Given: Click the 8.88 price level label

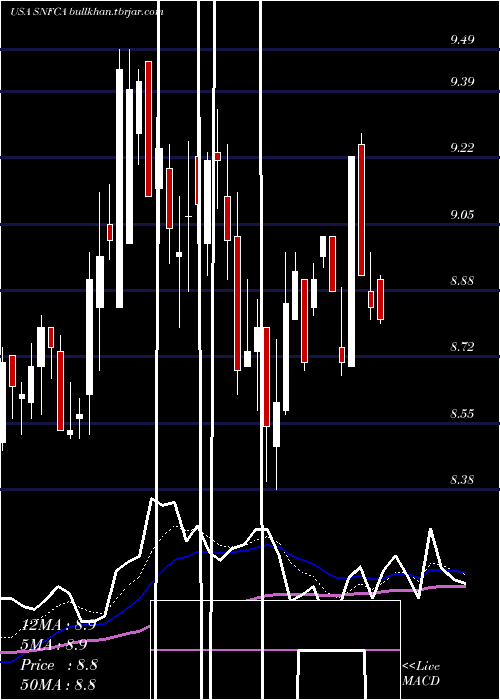Looking at the screenshot, I should 462,281.
